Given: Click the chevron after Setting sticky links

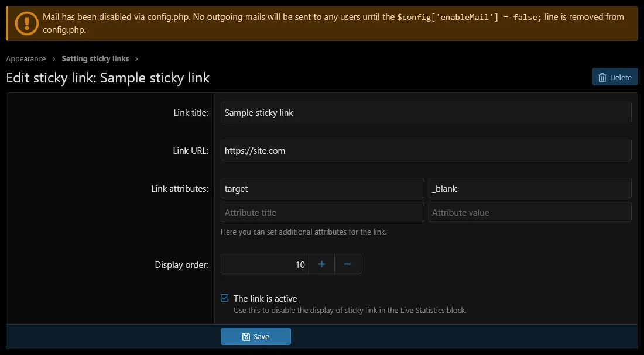Looking at the screenshot, I should pos(136,59).
